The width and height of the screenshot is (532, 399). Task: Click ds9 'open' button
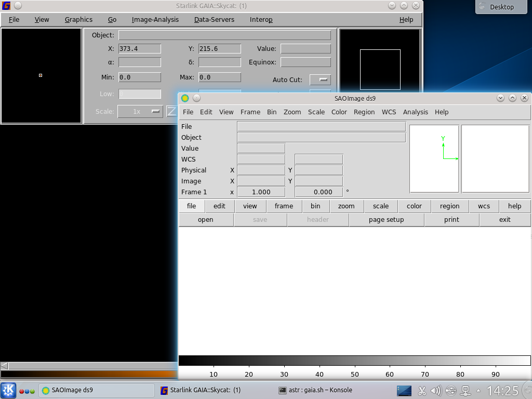coord(206,220)
